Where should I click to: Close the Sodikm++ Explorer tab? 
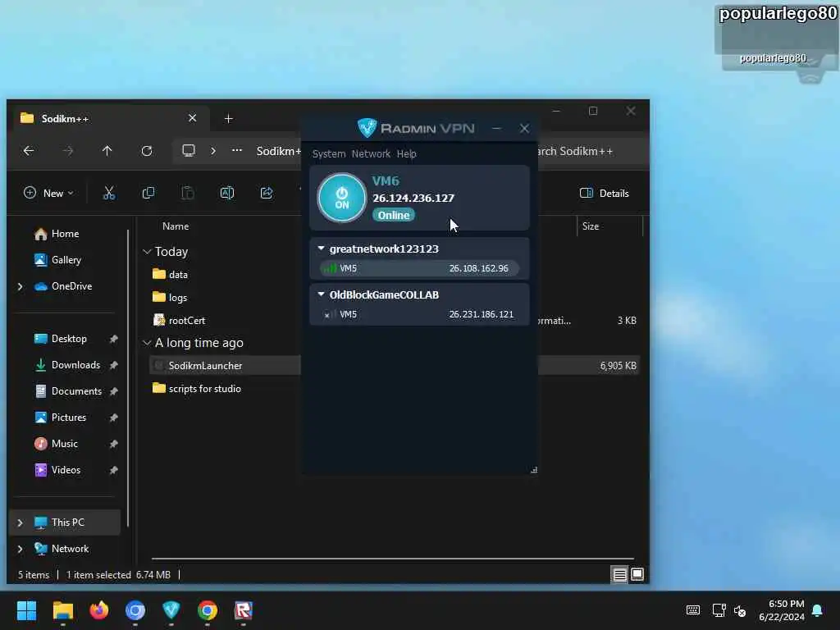coord(192,118)
